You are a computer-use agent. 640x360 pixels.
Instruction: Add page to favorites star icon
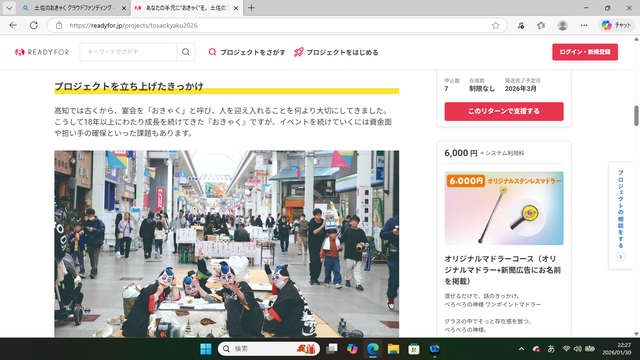click(x=496, y=25)
